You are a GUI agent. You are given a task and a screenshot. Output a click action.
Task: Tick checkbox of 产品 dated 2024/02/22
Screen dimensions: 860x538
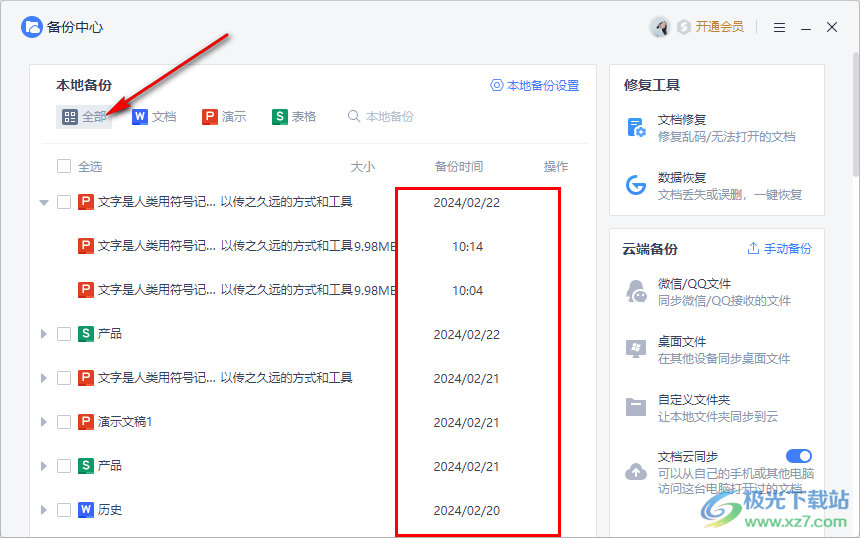click(64, 334)
